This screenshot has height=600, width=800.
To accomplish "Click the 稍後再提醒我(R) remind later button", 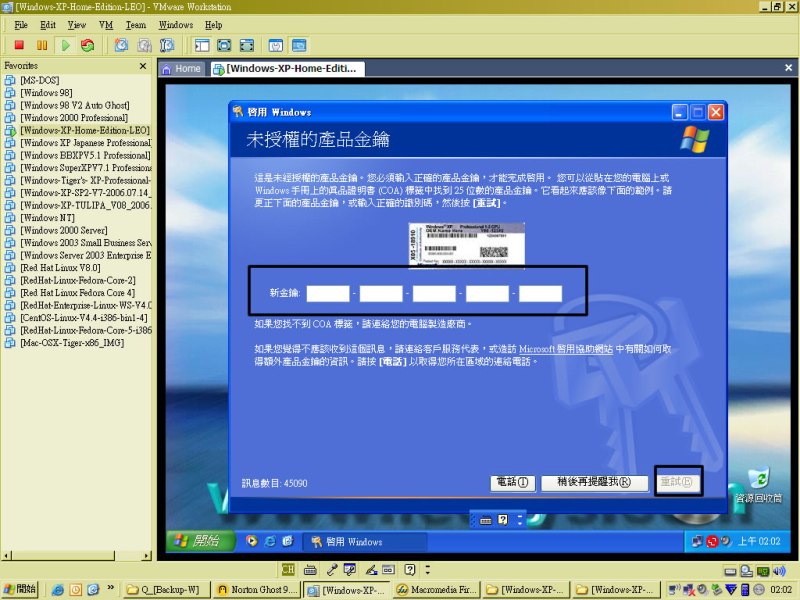I will 594,482.
